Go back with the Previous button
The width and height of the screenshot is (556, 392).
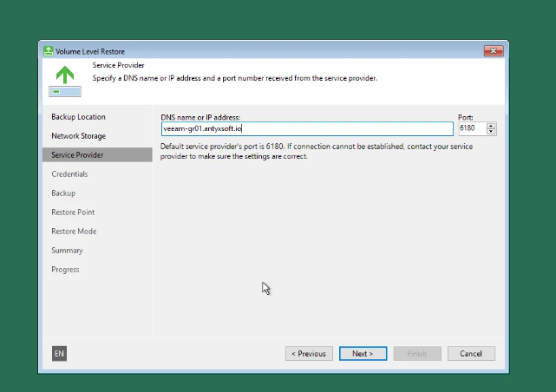tap(309, 354)
